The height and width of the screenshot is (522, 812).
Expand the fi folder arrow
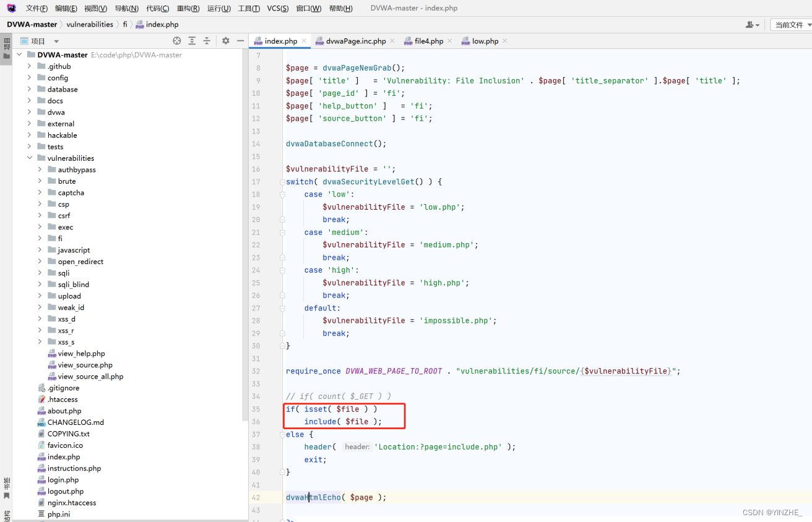point(40,238)
